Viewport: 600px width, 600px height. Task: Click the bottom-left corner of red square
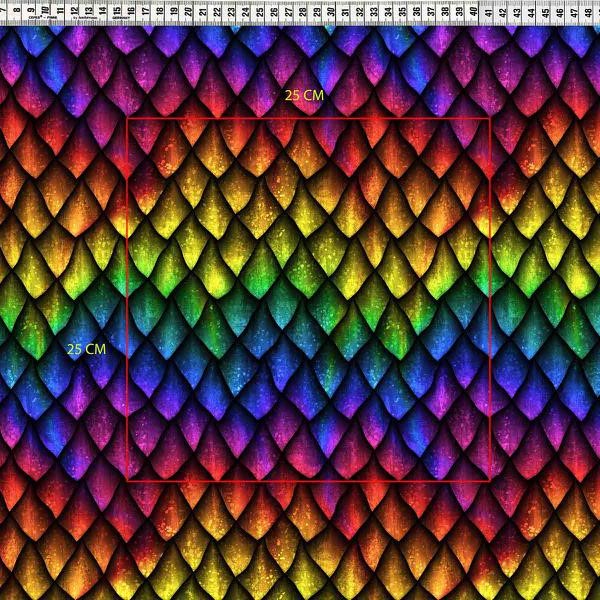(128, 481)
